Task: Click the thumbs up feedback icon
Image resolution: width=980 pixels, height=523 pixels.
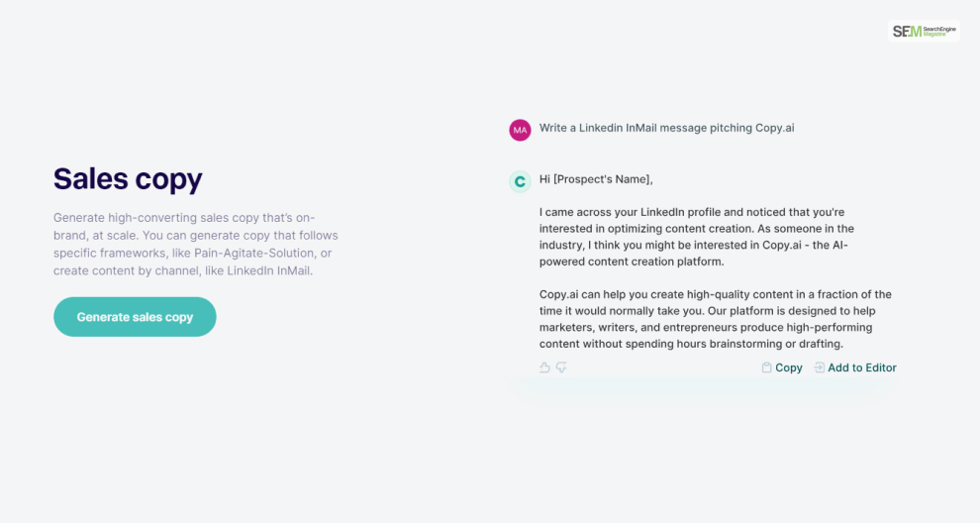Action: (544, 367)
